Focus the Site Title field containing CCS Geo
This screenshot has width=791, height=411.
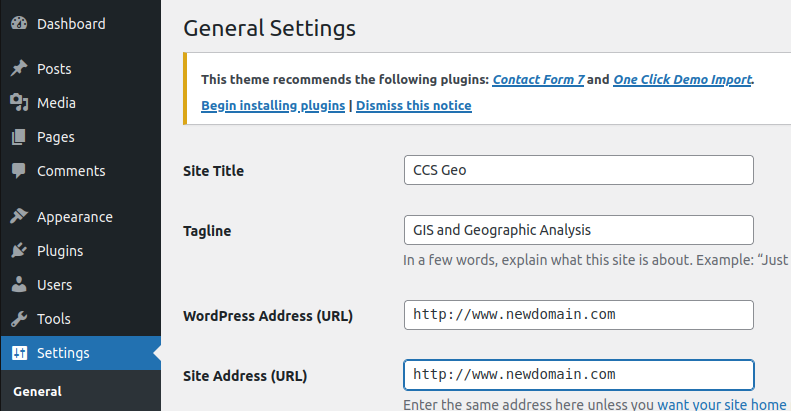579,170
